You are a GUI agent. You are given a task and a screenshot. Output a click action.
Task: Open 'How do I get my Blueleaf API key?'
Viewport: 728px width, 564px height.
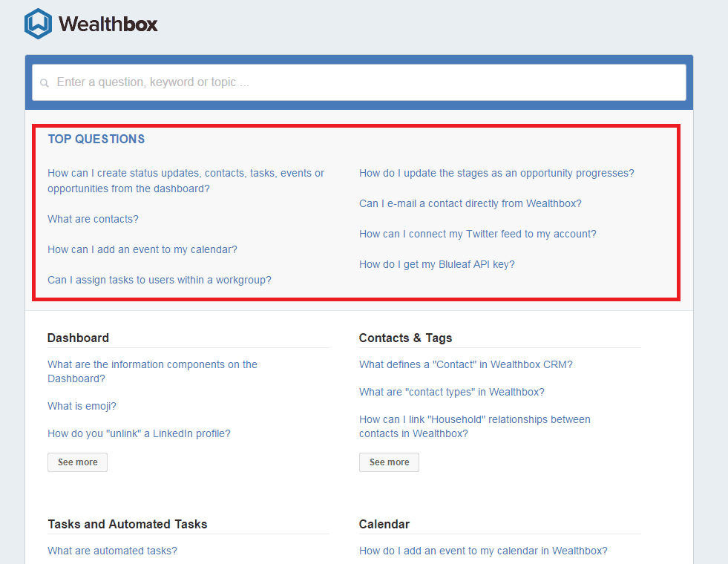436,264
